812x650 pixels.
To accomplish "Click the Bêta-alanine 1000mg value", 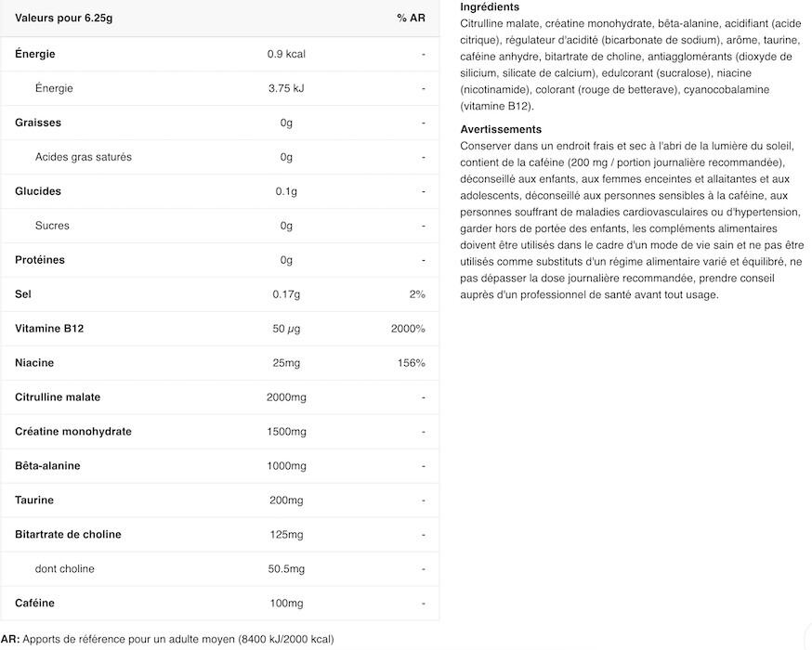I will pyautogui.click(x=286, y=466).
